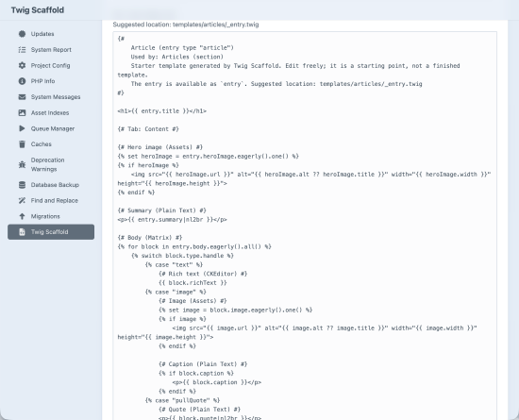Click the Queue Manager play icon
This screenshot has width=519, height=420.
tap(22, 128)
